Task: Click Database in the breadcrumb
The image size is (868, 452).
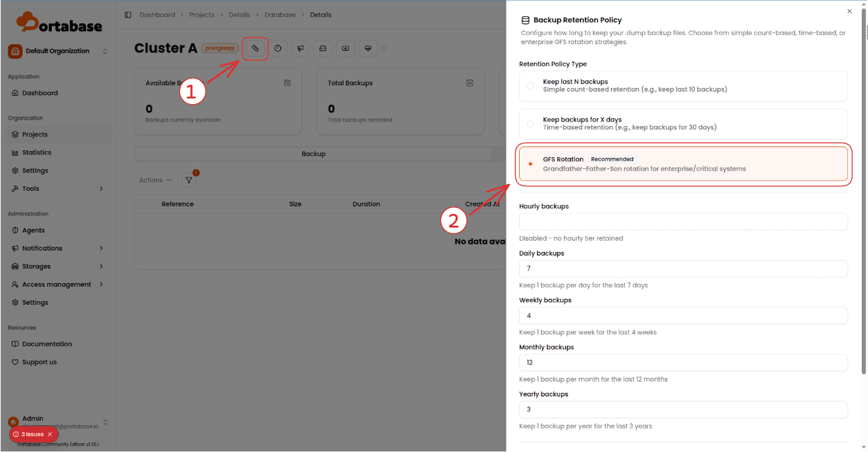Action: point(280,14)
